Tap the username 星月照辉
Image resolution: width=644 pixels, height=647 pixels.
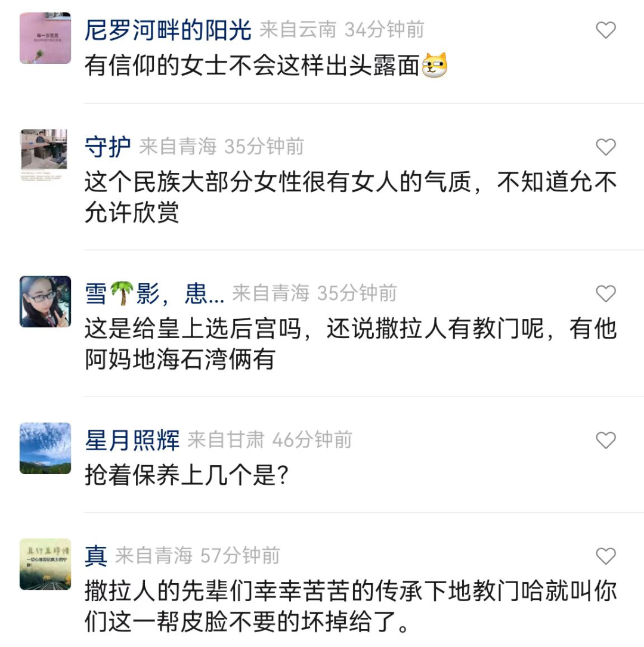coord(132,440)
